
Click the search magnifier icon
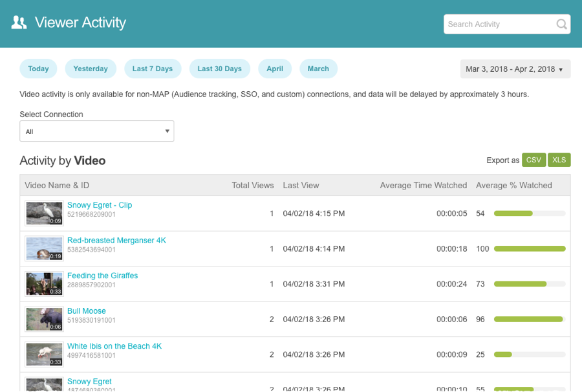click(x=561, y=25)
